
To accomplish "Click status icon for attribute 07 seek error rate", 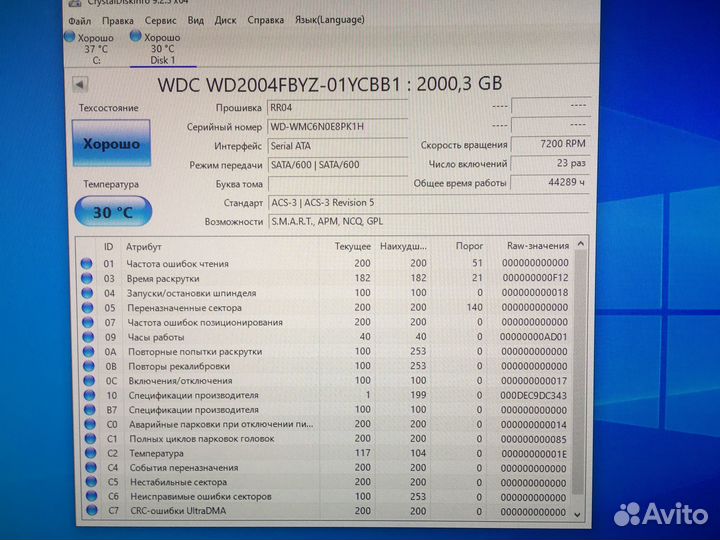I will 88,322.
